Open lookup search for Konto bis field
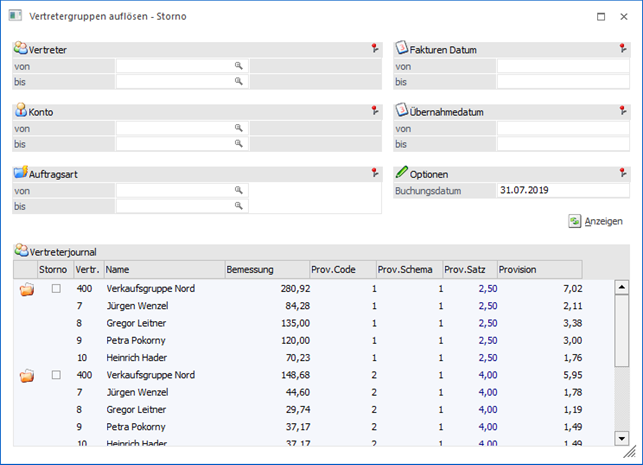 tap(239, 144)
